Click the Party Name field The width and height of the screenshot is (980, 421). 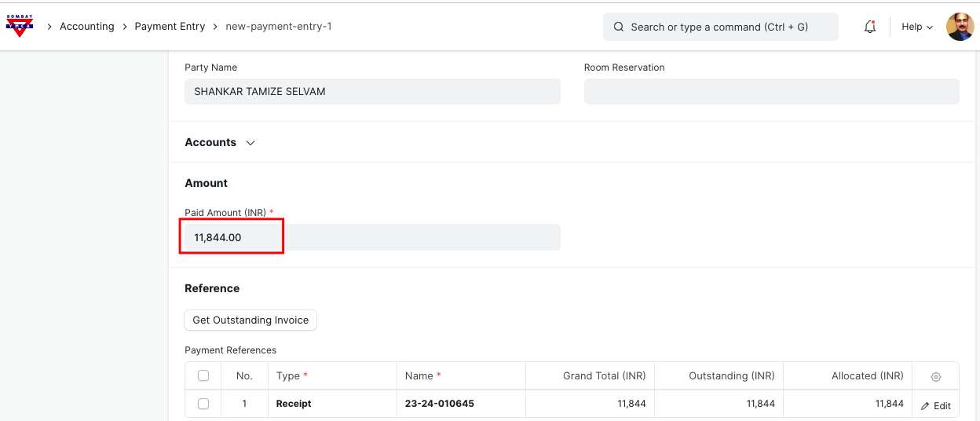pyautogui.click(x=372, y=92)
